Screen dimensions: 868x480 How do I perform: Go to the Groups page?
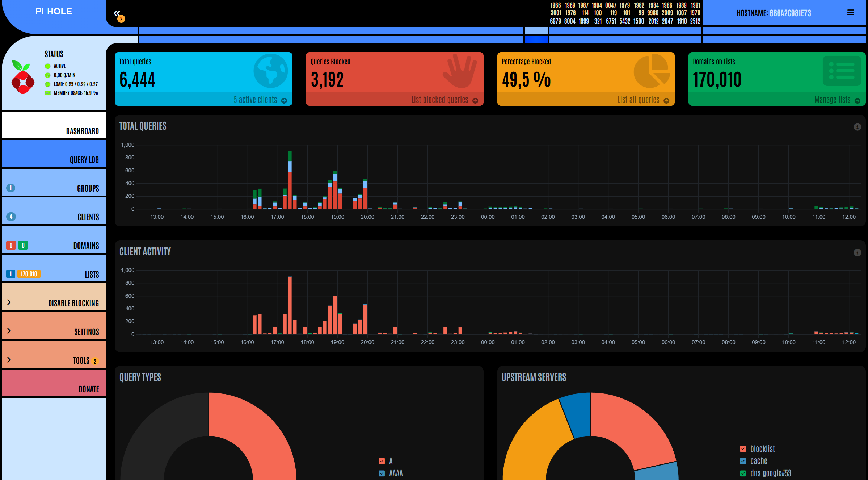tap(54, 182)
